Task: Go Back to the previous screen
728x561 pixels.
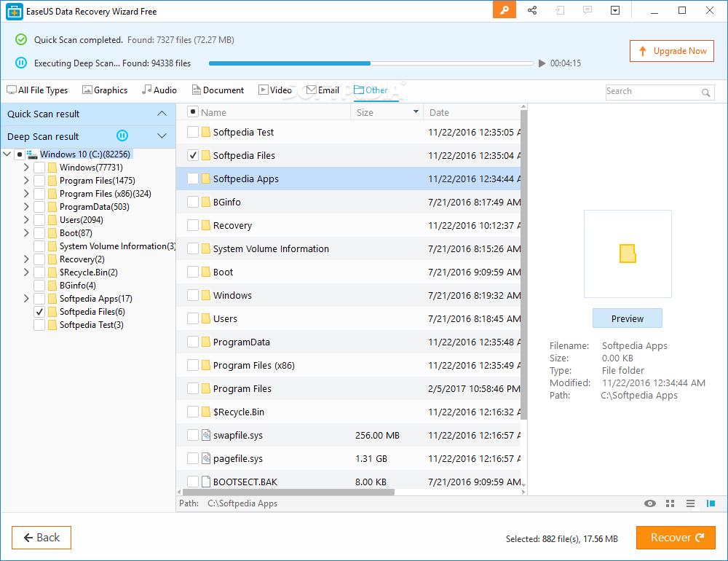Action: click(x=41, y=538)
